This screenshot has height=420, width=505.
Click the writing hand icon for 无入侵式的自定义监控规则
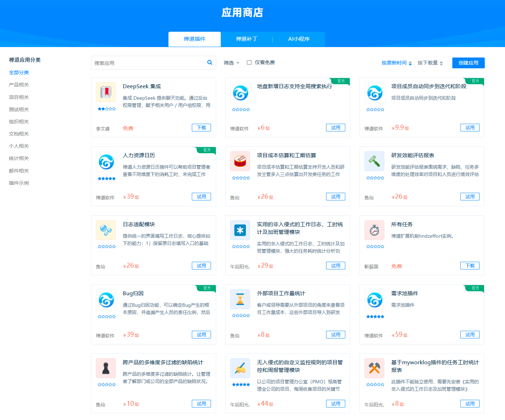[x=240, y=368]
